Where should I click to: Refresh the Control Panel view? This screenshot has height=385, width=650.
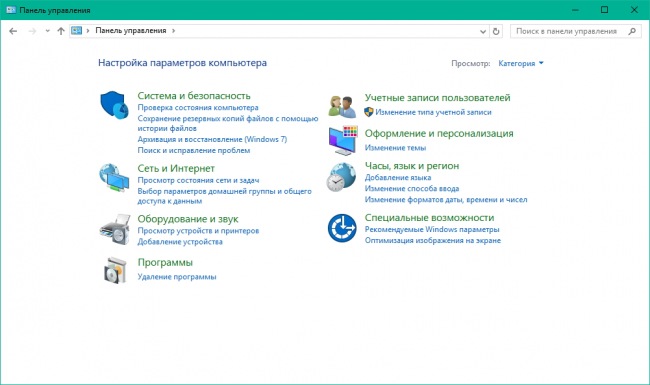[496, 31]
